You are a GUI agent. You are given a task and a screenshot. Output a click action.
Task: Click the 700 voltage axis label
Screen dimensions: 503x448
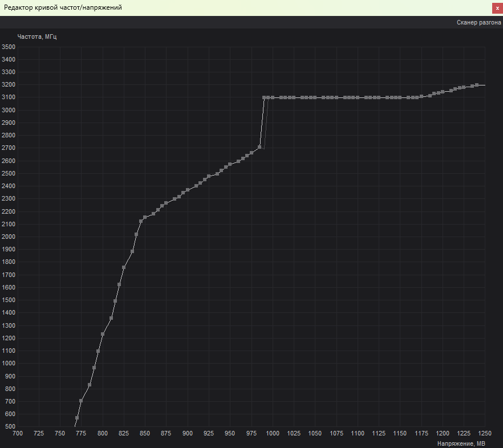pos(17,433)
